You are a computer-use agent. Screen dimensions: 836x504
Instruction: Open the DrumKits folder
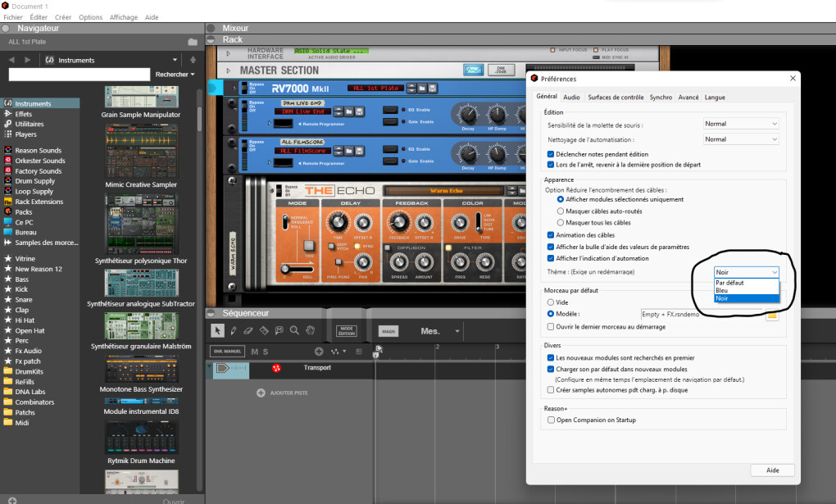[29, 372]
